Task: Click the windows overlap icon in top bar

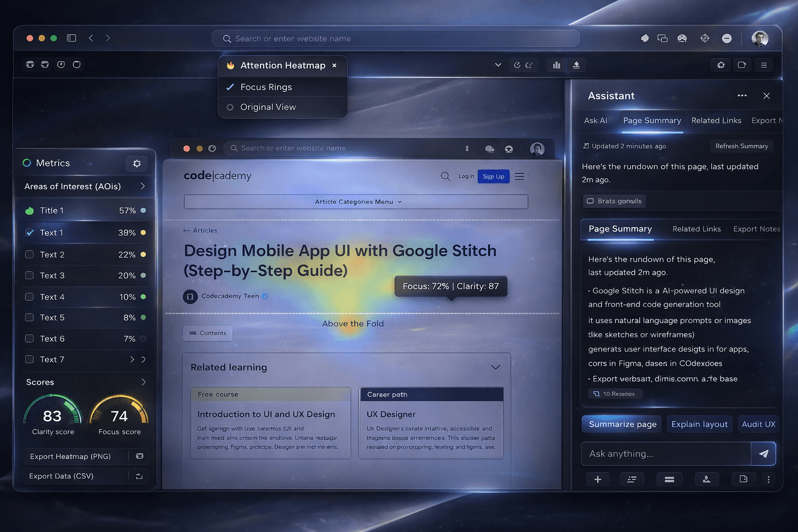Action: pos(662,38)
